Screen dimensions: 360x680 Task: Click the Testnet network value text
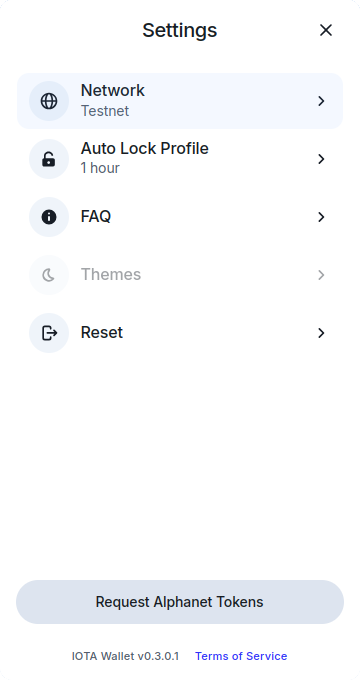pos(105,111)
